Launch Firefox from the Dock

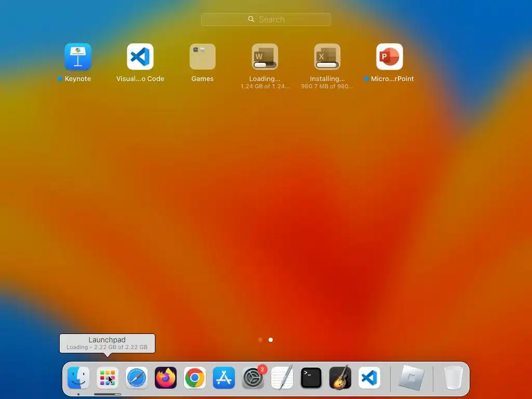click(x=166, y=378)
